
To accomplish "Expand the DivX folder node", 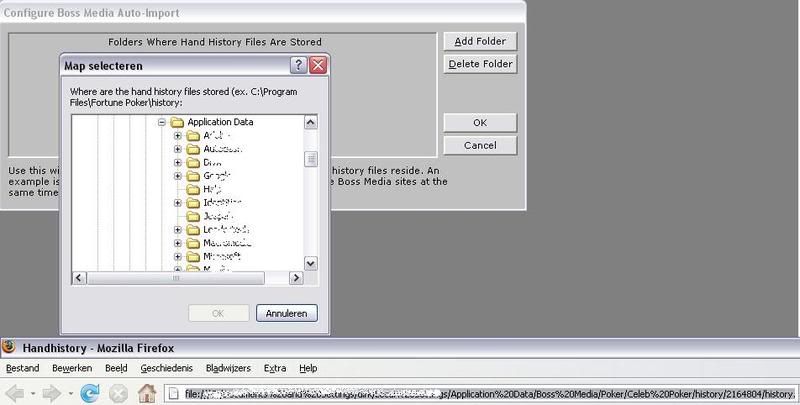I will pyautogui.click(x=178, y=163).
